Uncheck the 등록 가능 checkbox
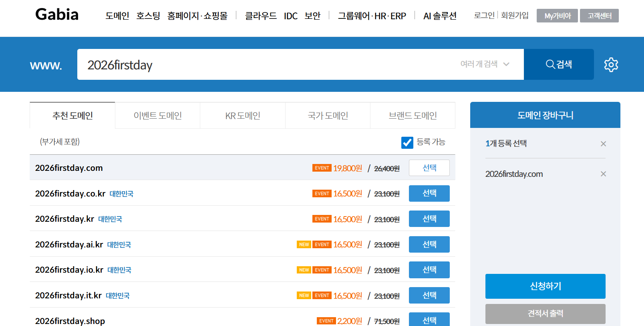644x326 pixels. click(407, 142)
